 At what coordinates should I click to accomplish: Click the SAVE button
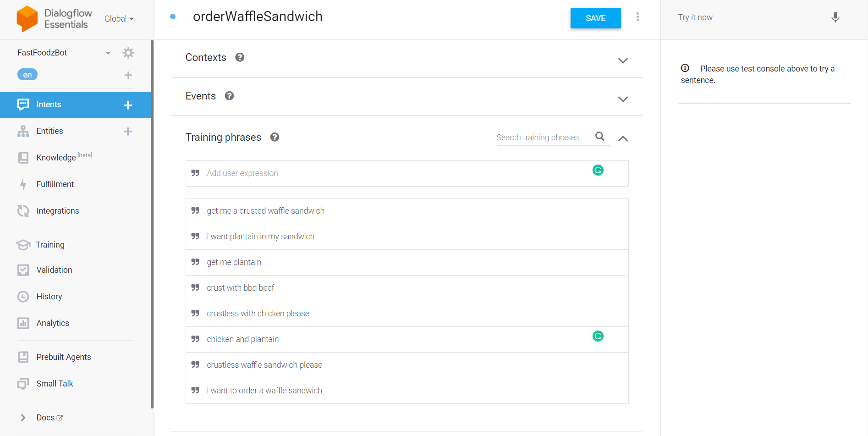595,18
